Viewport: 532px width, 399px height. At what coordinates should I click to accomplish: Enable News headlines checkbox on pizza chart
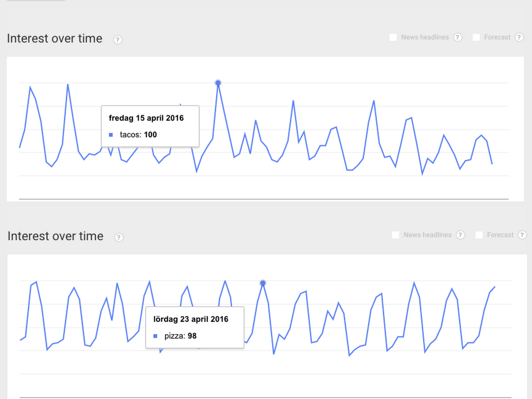396,235
